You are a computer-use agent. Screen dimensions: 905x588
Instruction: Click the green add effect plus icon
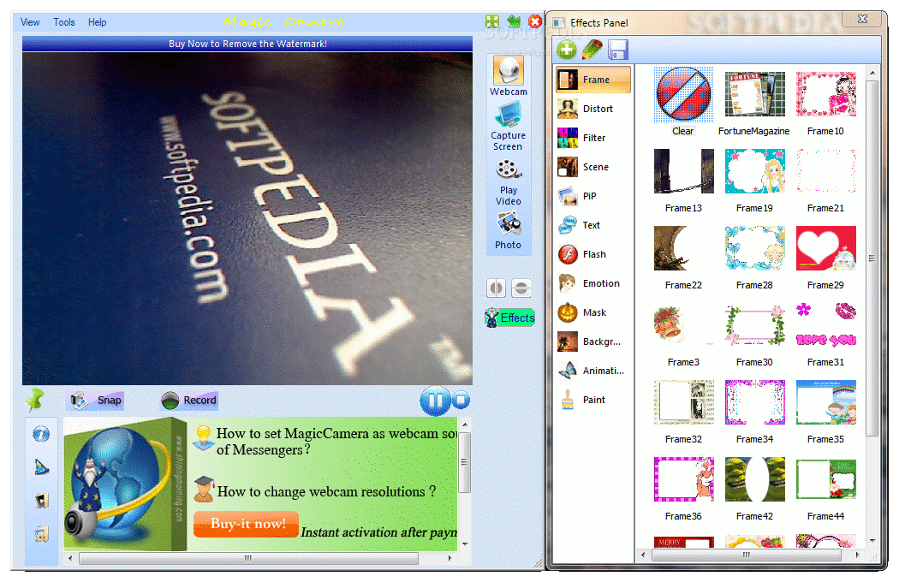click(x=567, y=50)
